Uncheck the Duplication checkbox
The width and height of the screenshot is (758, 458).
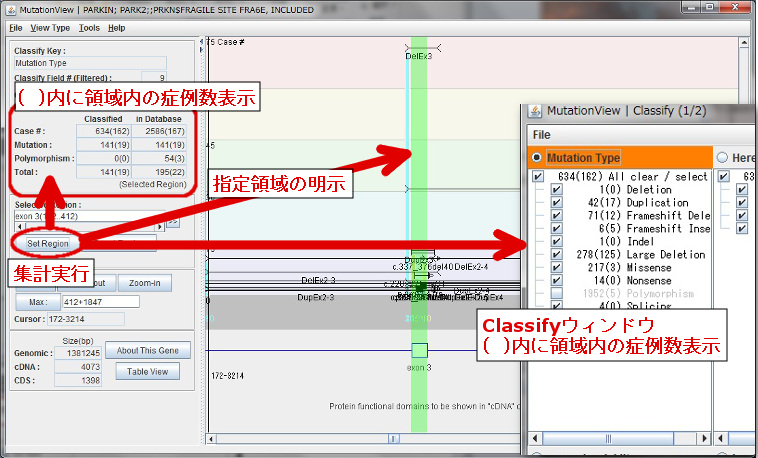tap(557, 202)
